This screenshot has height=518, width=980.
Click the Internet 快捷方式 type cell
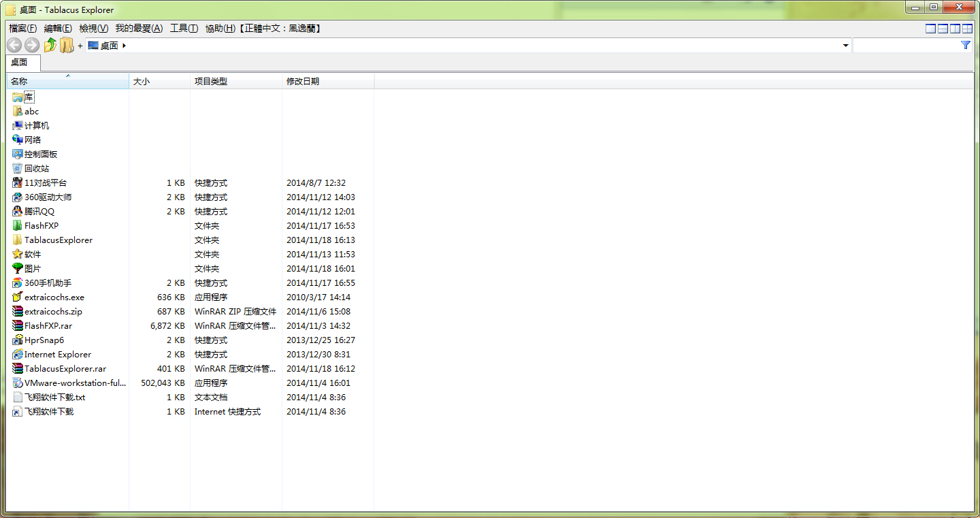pos(227,412)
